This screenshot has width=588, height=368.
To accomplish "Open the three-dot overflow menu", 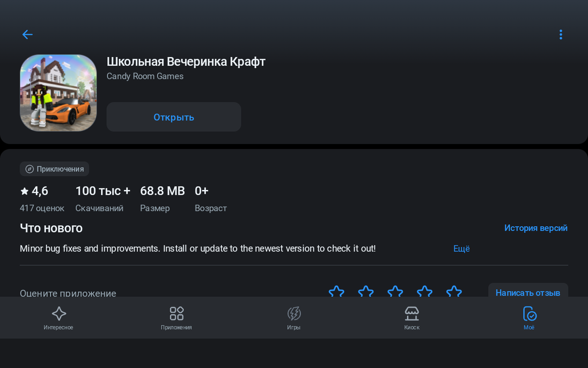I will [x=561, y=34].
